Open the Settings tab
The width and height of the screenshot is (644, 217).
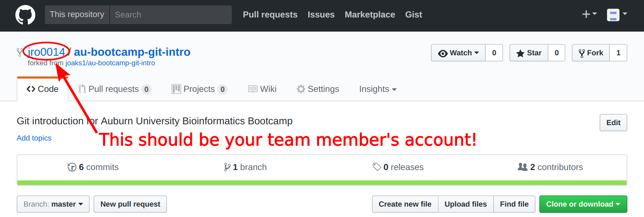click(318, 89)
